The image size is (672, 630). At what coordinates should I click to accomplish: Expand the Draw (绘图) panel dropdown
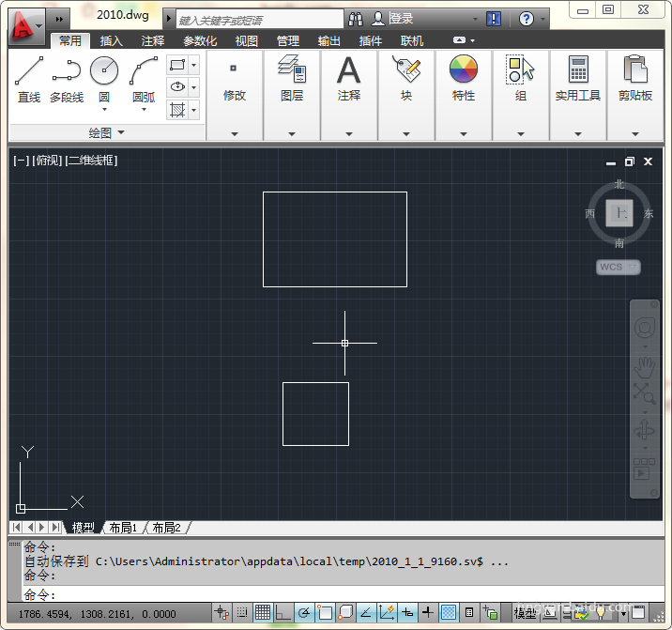(x=107, y=132)
